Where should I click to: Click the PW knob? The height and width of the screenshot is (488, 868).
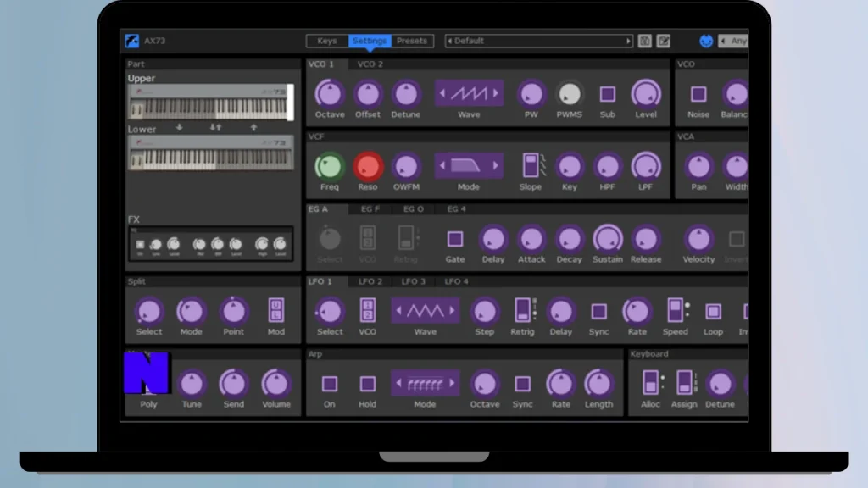[x=531, y=93]
